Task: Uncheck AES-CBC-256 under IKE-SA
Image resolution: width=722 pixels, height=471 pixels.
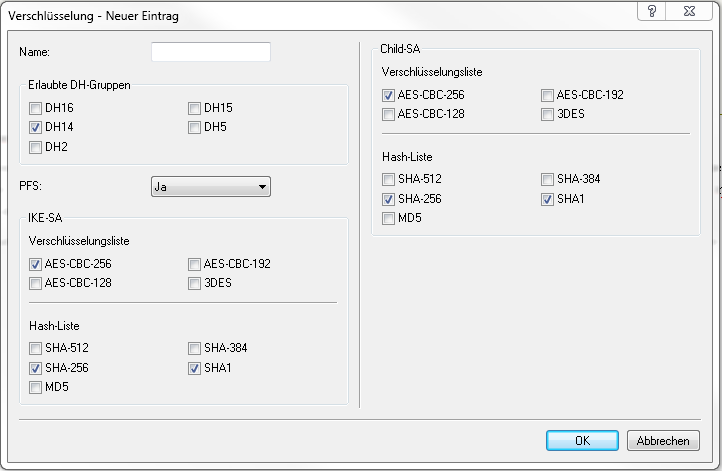Action: click(x=37, y=264)
